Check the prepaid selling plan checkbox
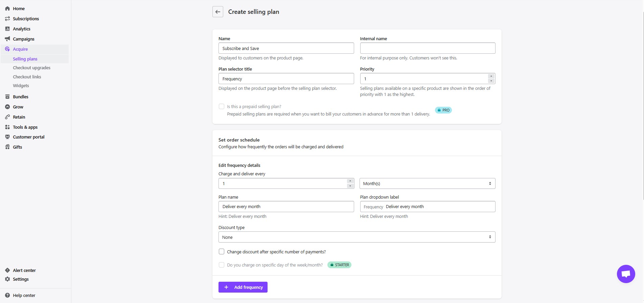 (222, 106)
